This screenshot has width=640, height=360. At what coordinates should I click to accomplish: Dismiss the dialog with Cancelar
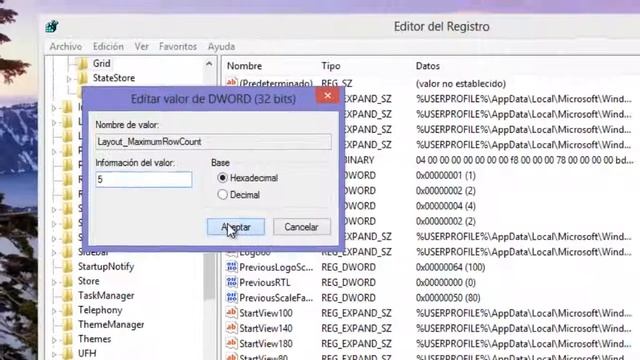[302, 227]
